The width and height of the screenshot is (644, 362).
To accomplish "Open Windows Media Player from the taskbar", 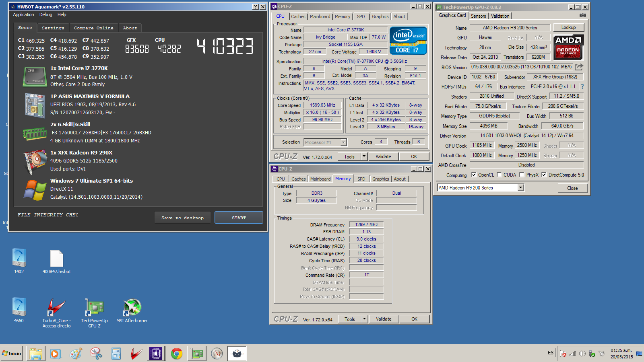I will (x=56, y=354).
